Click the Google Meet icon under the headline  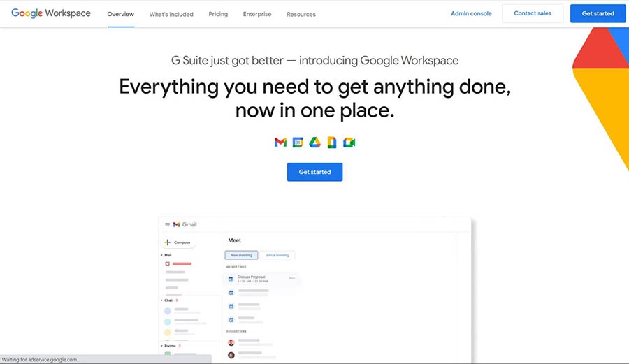[x=349, y=143]
